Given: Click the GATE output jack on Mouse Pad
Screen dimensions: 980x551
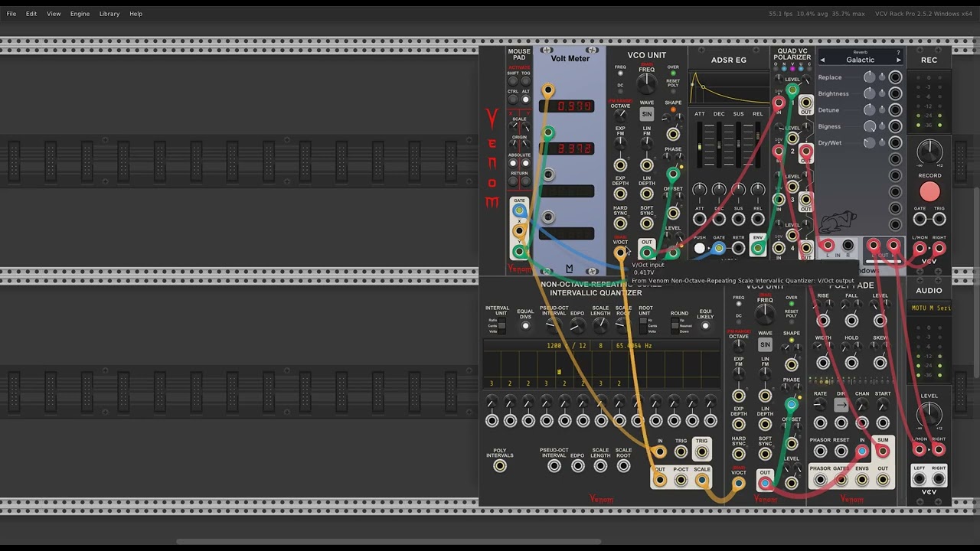Looking at the screenshot, I should 519,210.
